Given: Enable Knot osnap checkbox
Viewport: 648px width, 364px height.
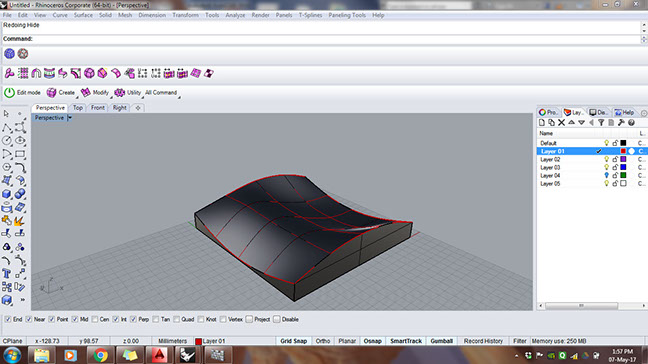Looking at the screenshot, I should 201,319.
